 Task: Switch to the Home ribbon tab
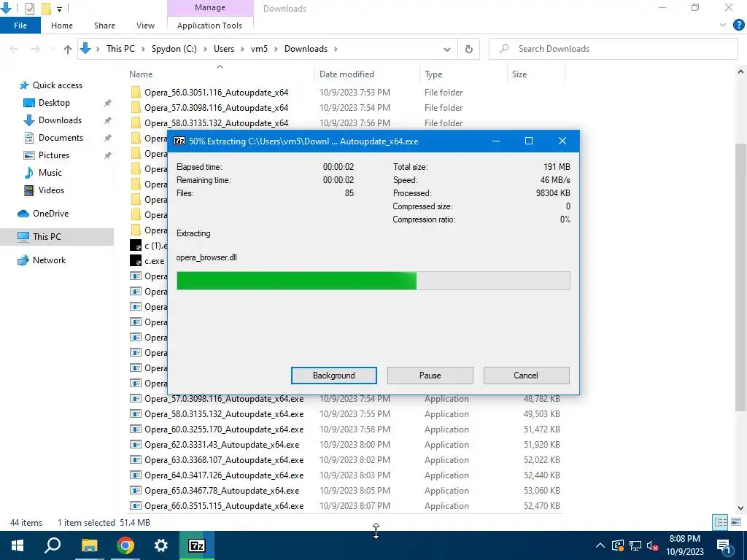62,26
